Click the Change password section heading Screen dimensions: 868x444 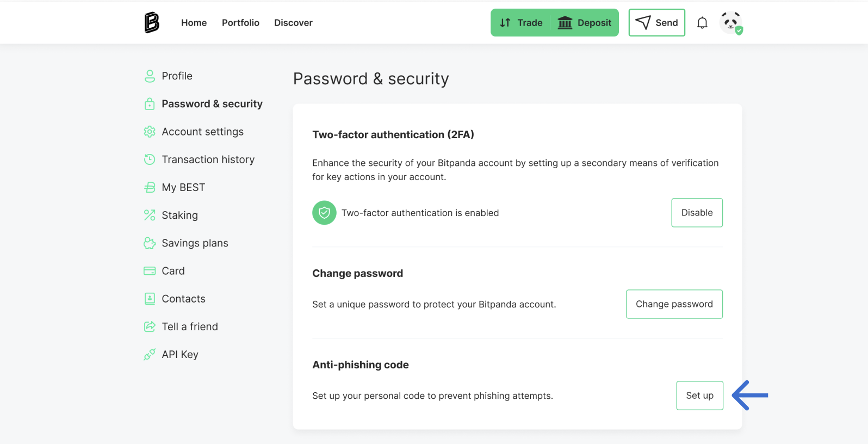point(358,273)
